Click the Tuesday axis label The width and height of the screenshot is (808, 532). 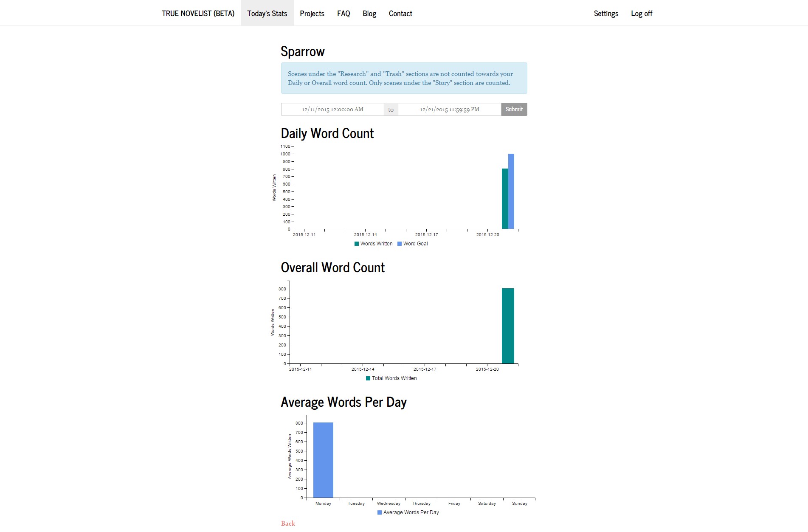(356, 504)
